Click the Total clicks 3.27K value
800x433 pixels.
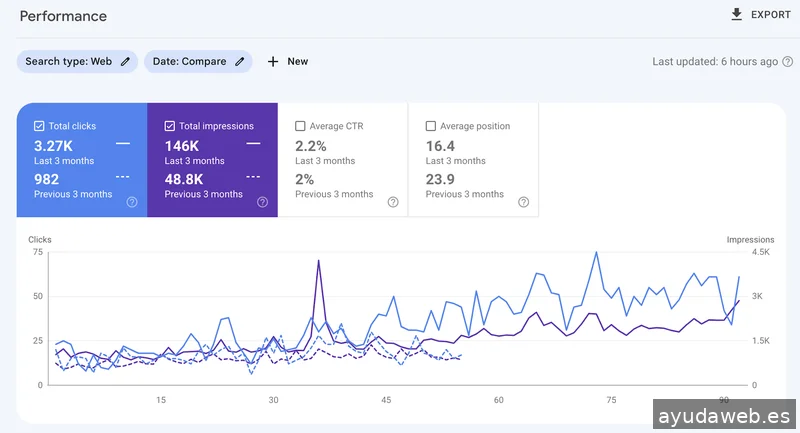click(54, 146)
